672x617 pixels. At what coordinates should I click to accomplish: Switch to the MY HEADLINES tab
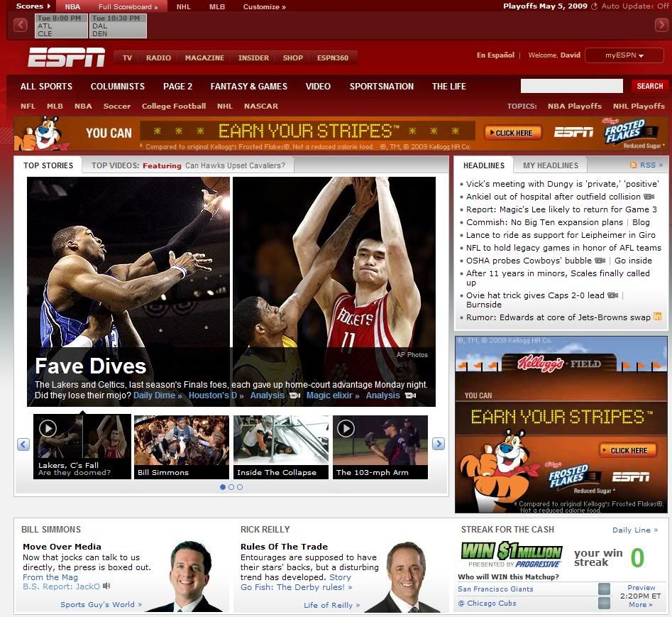click(550, 165)
